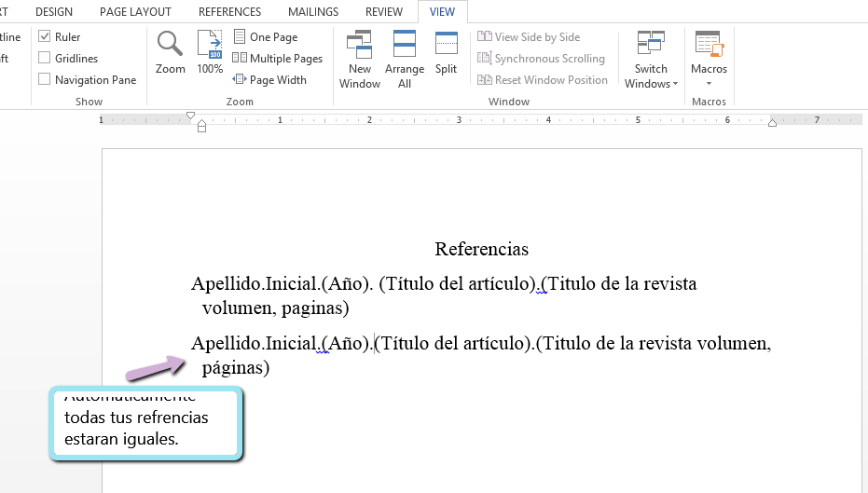Switch to the PAGE LAYOUT tab
868x493 pixels.
135,12
